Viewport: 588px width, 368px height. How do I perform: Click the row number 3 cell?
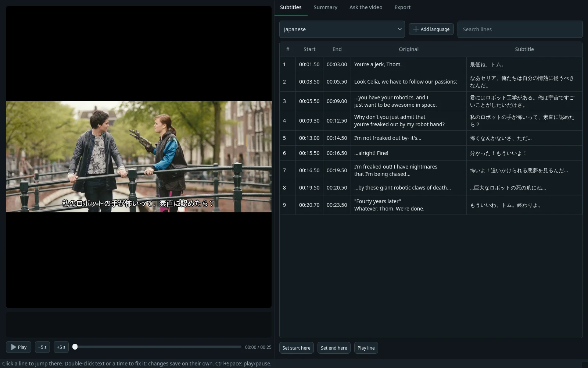click(x=287, y=101)
